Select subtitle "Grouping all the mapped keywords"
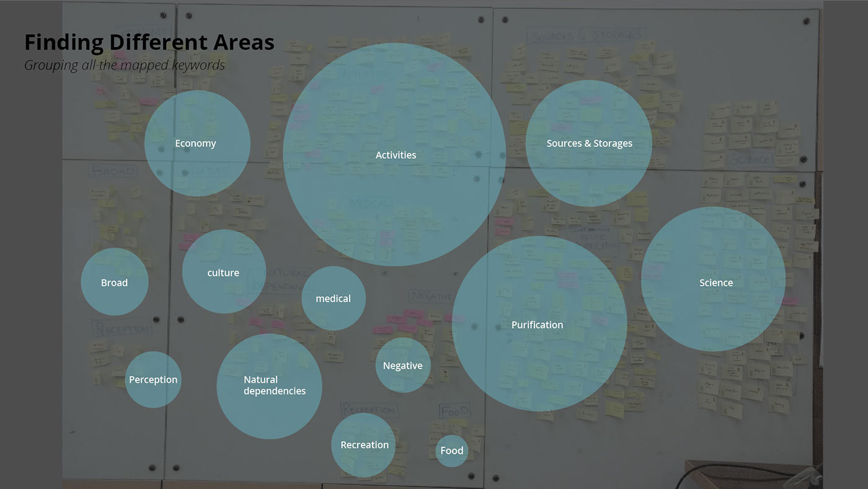Image resolution: width=868 pixels, height=489 pixels. tap(125, 65)
